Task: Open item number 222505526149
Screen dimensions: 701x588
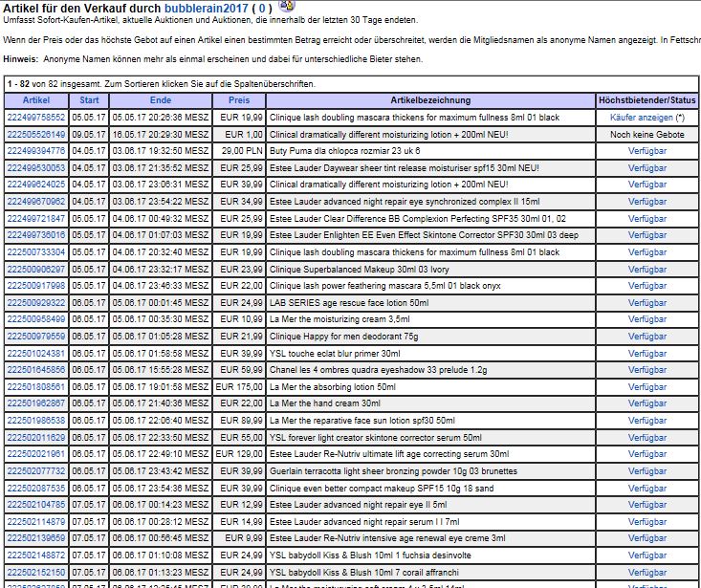Action: coord(36,134)
